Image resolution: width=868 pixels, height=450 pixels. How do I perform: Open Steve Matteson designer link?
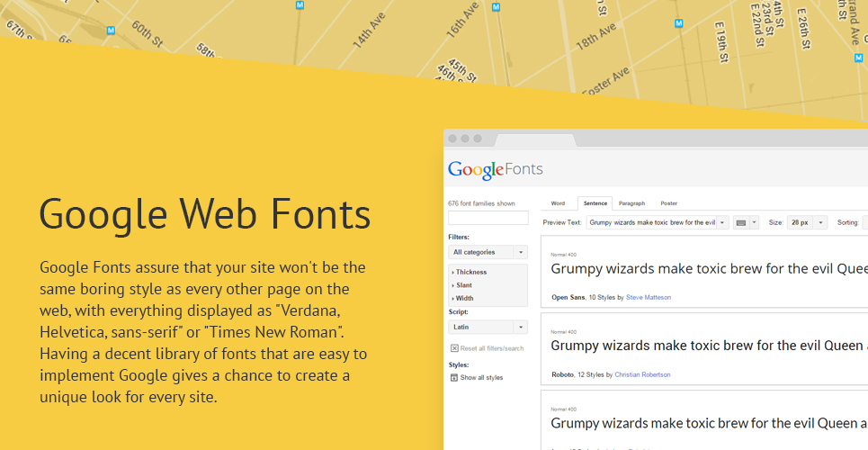tap(649, 298)
